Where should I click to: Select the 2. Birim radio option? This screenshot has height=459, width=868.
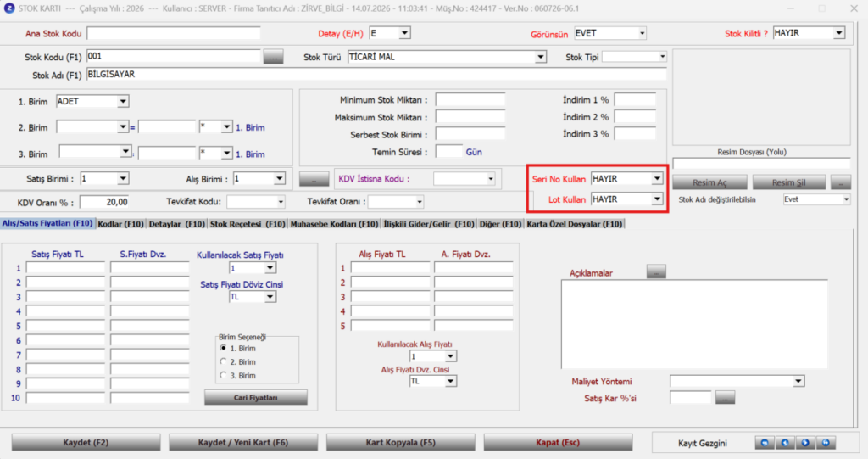point(224,361)
